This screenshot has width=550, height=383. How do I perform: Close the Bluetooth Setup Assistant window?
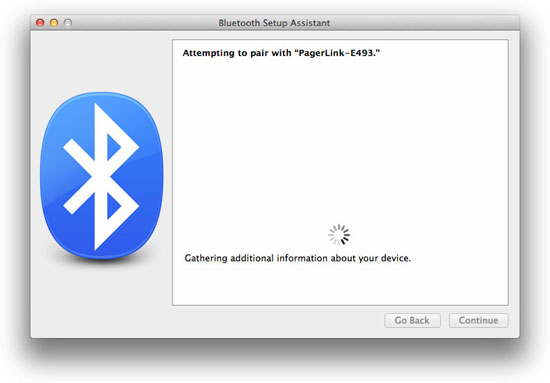40,23
